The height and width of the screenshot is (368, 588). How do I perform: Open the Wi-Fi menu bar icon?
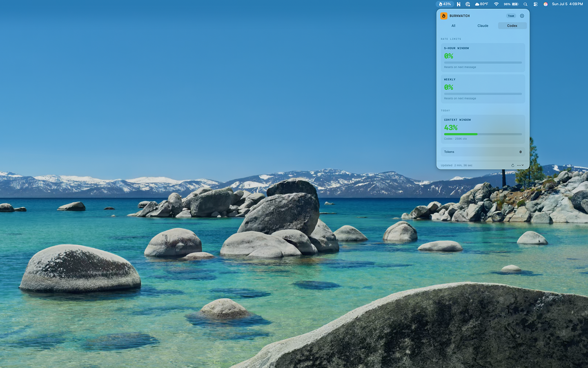coord(496,4)
